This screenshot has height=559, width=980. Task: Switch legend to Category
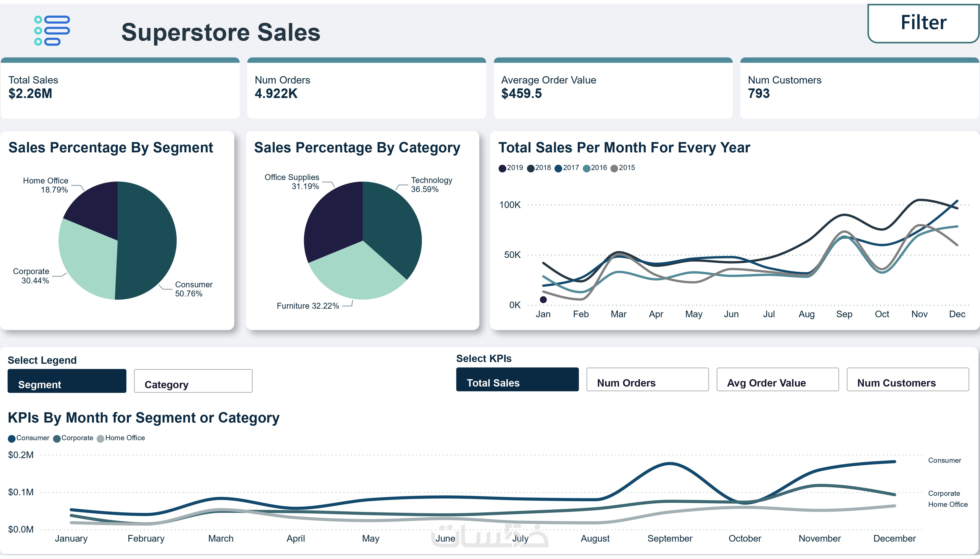point(193,381)
